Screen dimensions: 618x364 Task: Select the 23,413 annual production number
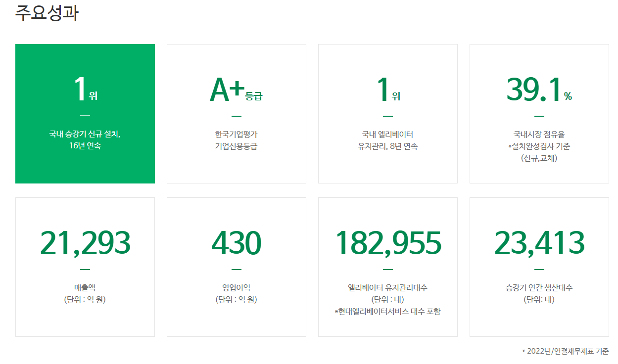coord(539,242)
